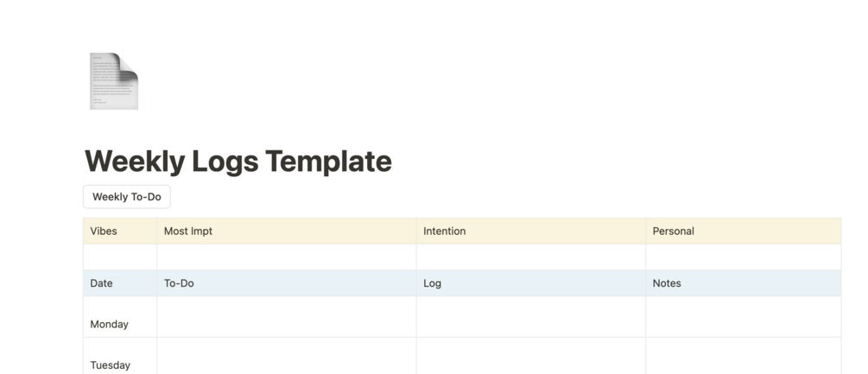Viewport: 868px width, 374px height.
Task: Click the Notes header cell
Action: [x=743, y=283]
